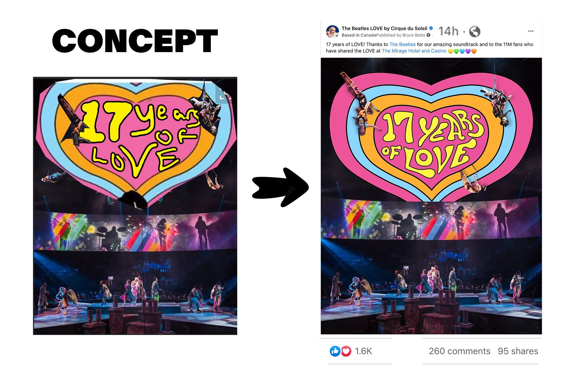Open The Mirage Hotel and Casino link
This screenshot has height=375, width=588.
[x=414, y=51]
